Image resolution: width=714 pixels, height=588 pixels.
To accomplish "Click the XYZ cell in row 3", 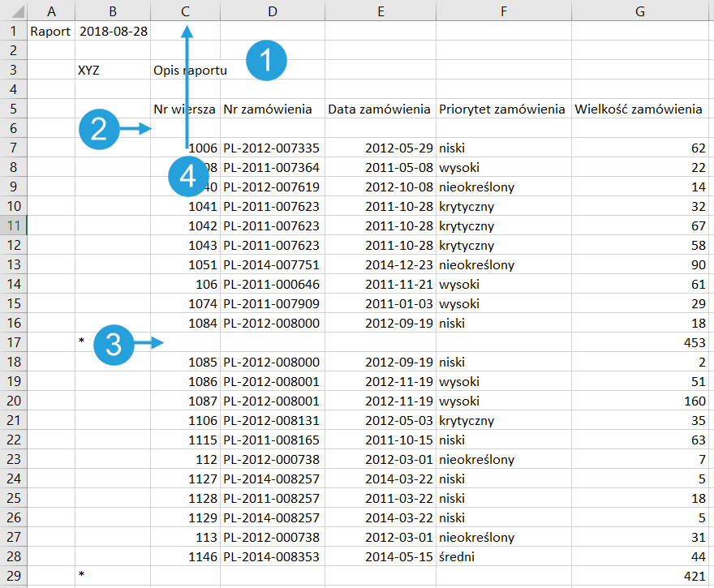I will click(x=89, y=71).
